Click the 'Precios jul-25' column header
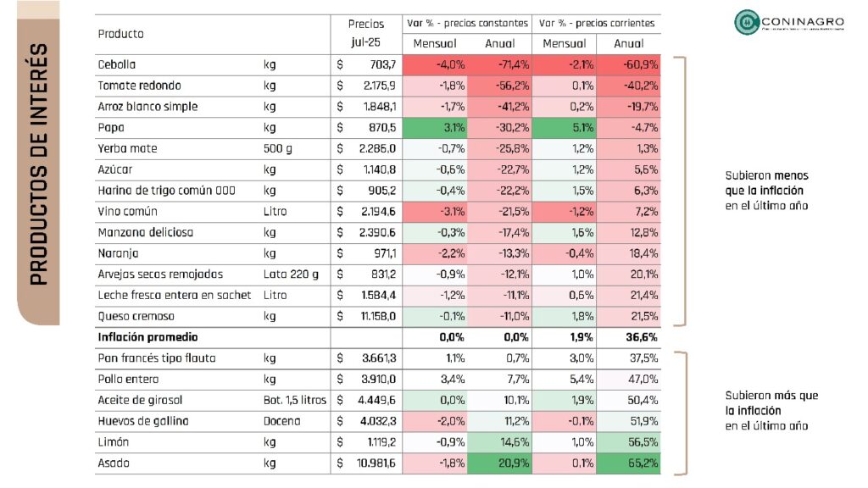Screen dimensions: 868x488 click(366, 34)
